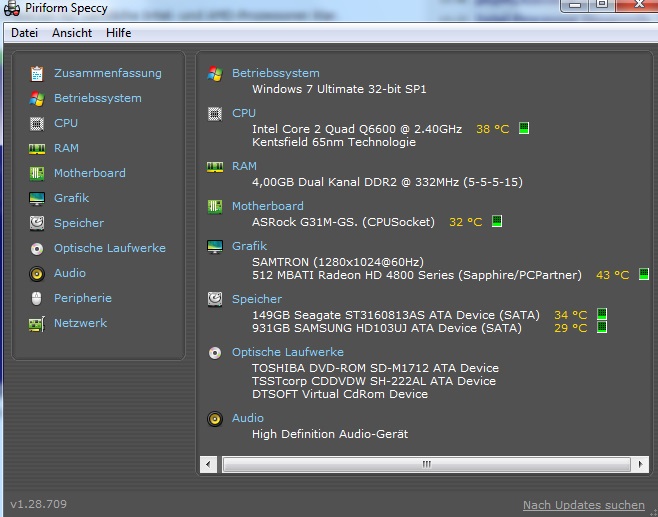Open Peripherie section from sidebar

tap(83, 298)
